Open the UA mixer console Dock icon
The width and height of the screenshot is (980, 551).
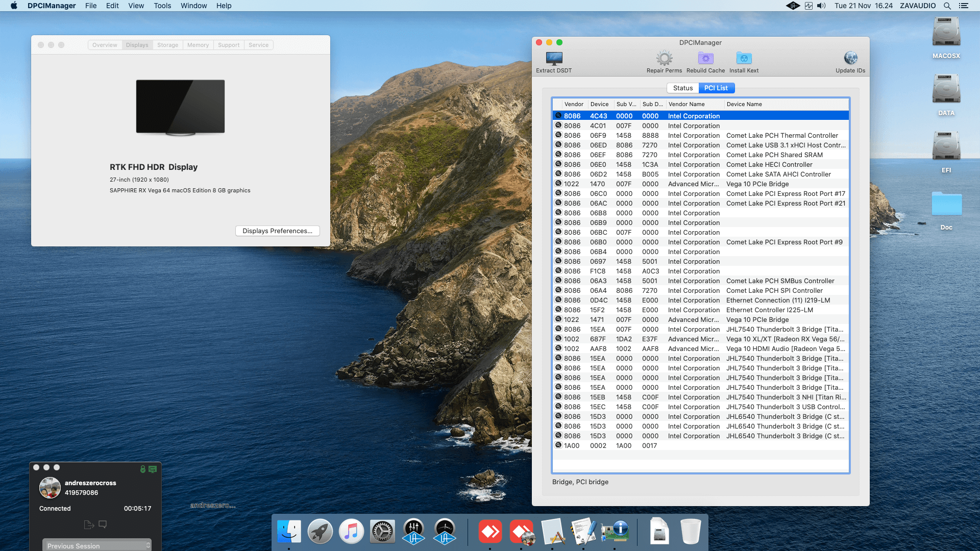click(x=413, y=532)
